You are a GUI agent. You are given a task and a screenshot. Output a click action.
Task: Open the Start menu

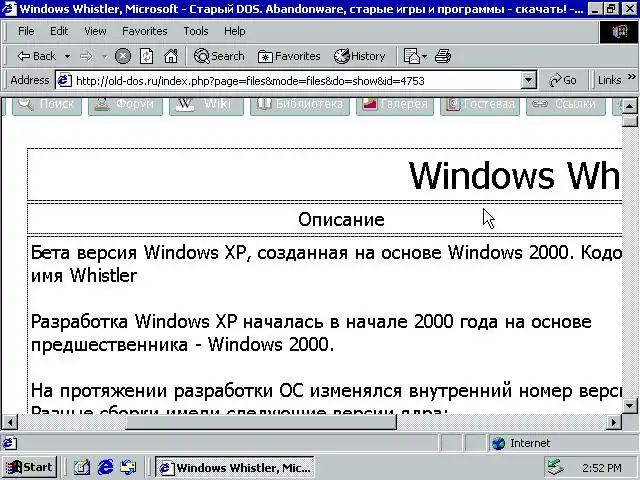coord(29,467)
